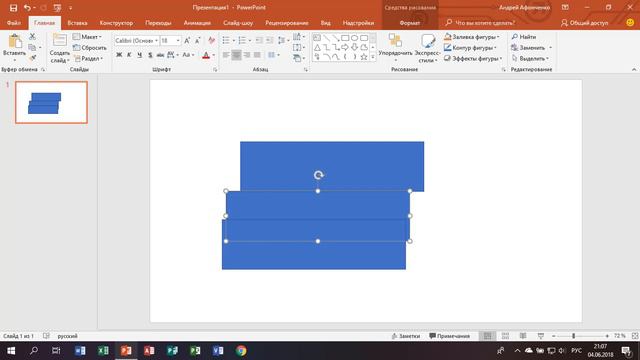Screen dimensions: 640x360
Task: Open the numbered list dropdown
Action: click(x=250, y=40)
